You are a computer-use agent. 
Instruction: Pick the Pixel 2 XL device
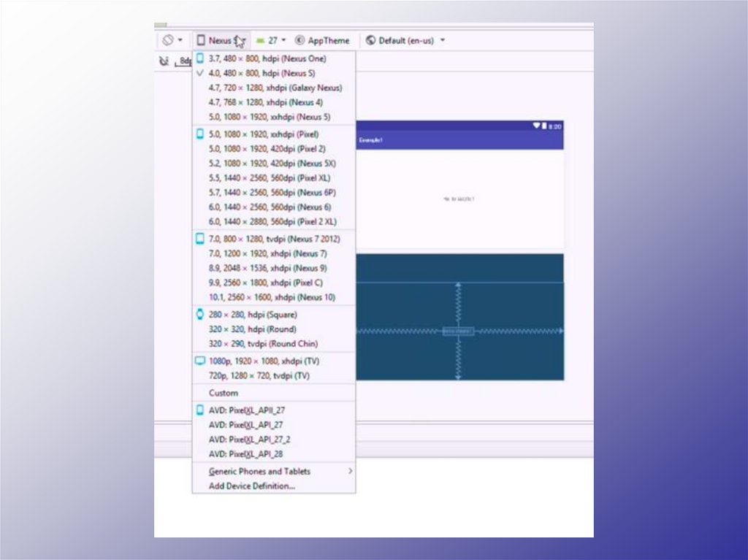pos(274,222)
